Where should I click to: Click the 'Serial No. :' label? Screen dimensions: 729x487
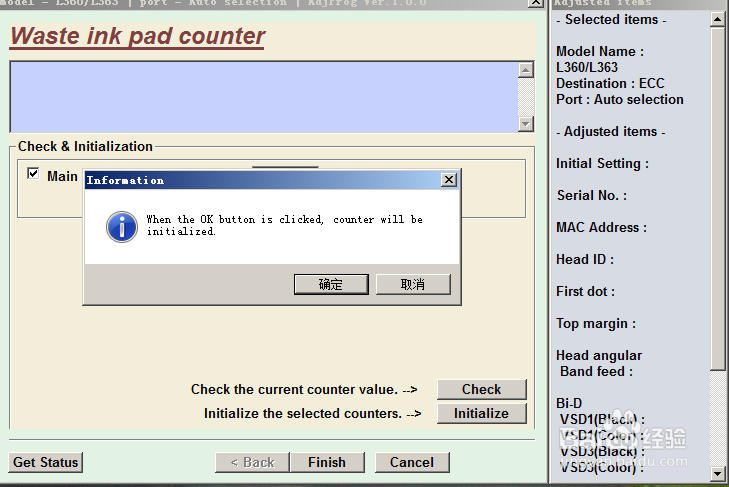pyautogui.click(x=592, y=195)
